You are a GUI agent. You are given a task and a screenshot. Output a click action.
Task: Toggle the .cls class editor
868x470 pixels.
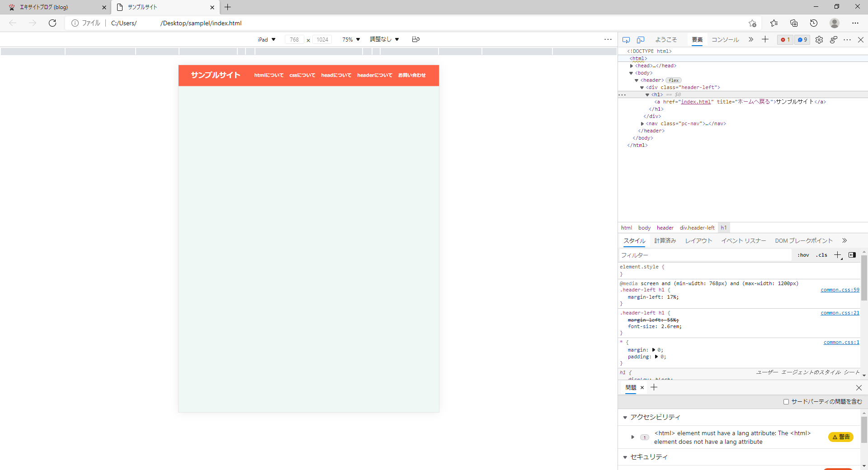821,255
